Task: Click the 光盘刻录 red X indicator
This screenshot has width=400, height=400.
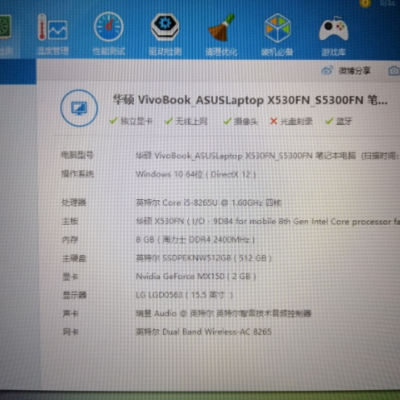Action: click(291, 121)
